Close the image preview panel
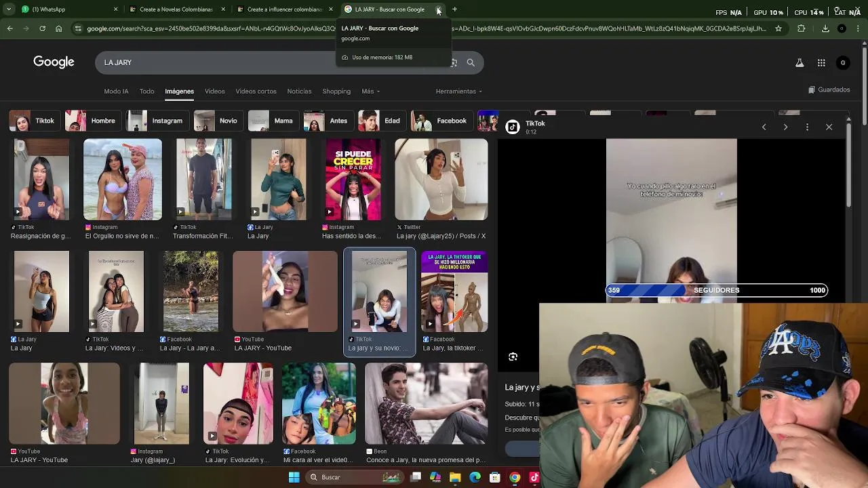 [829, 127]
